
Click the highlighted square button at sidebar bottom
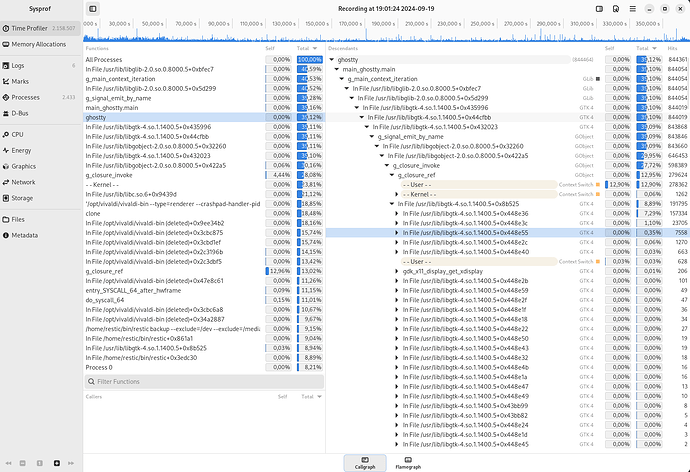[57, 463]
